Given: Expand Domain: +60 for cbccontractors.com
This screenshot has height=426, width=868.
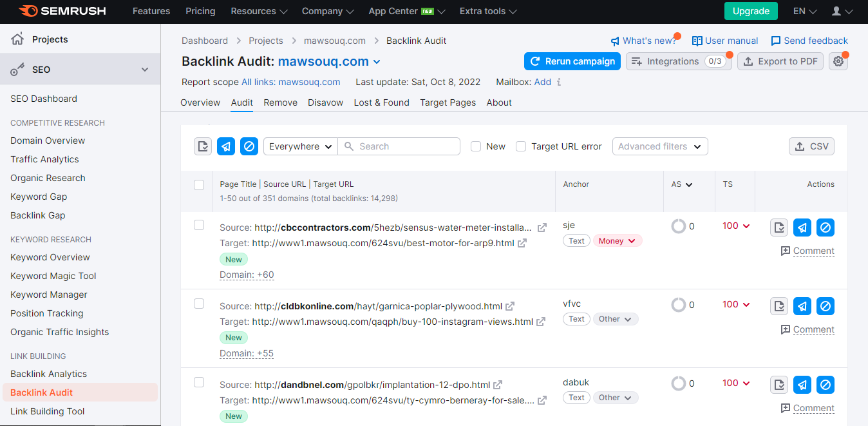Looking at the screenshot, I should 247,275.
